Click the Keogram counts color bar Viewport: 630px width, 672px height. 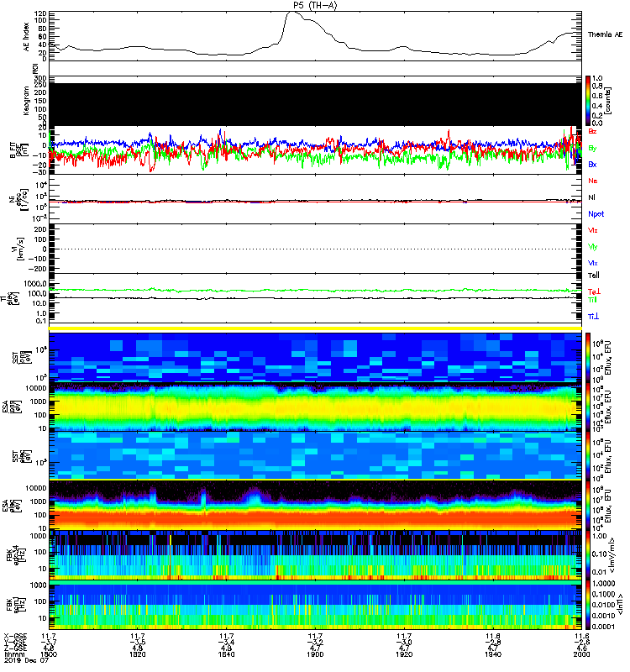588,101
